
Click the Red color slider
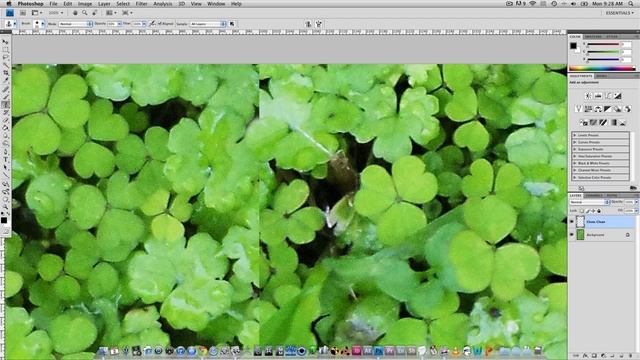(x=603, y=44)
